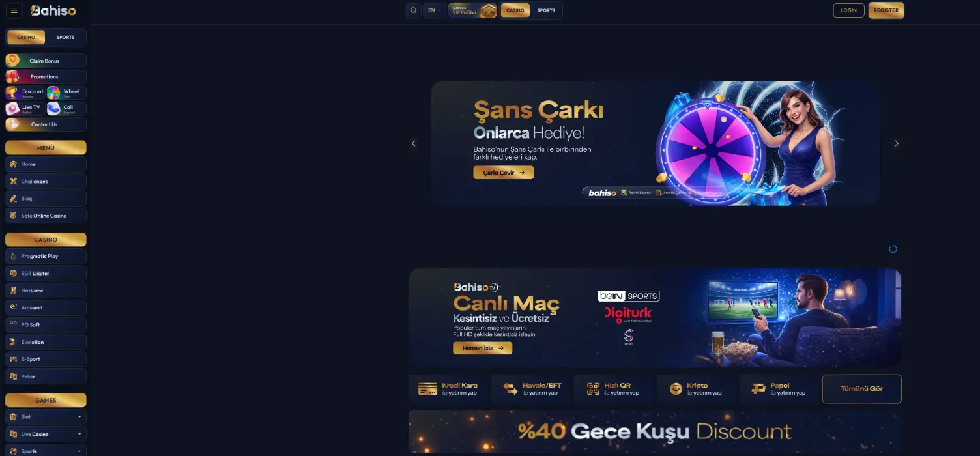This screenshot has width=980, height=456.
Task: Open Discount request shortcut
Action: (25, 93)
